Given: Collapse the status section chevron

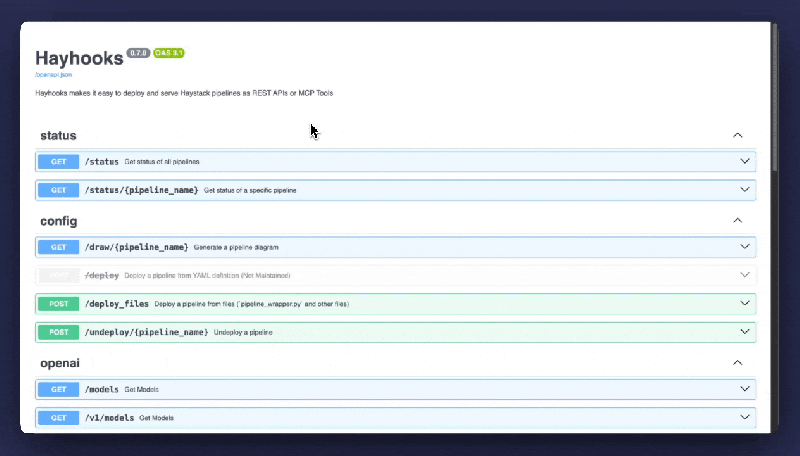Looking at the screenshot, I should pyautogui.click(x=737, y=136).
